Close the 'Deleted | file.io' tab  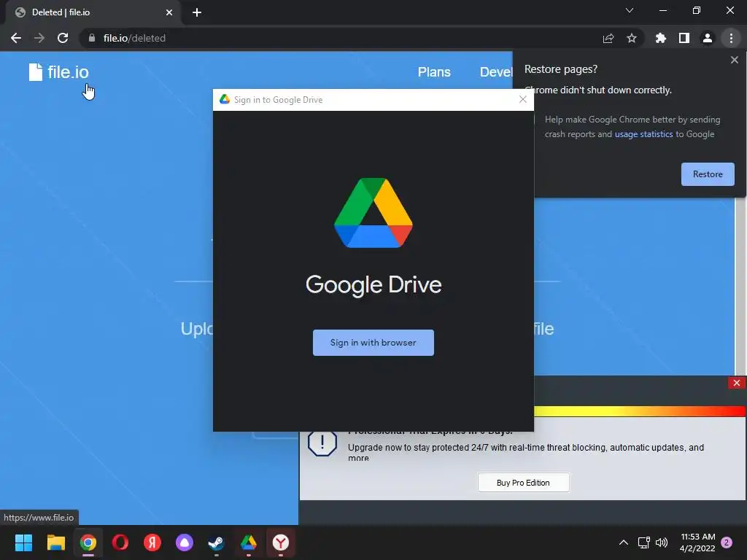[x=169, y=12]
